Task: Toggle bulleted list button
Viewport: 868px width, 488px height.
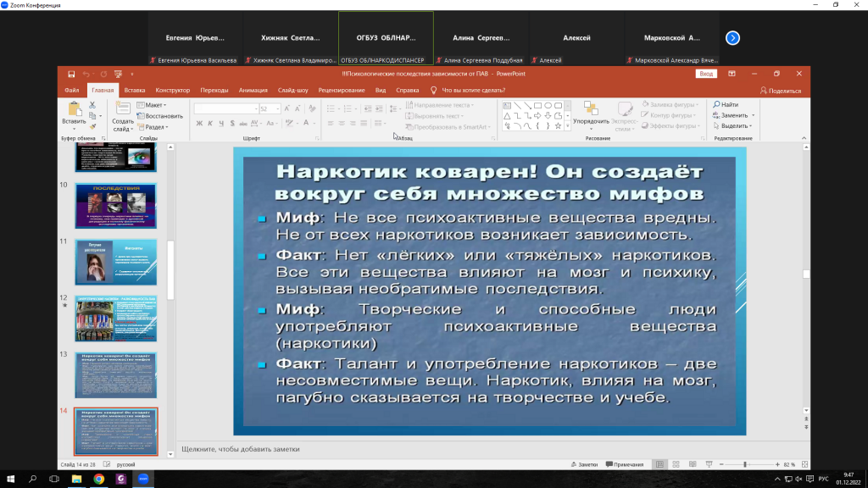Action: click(x=331, y=109)
